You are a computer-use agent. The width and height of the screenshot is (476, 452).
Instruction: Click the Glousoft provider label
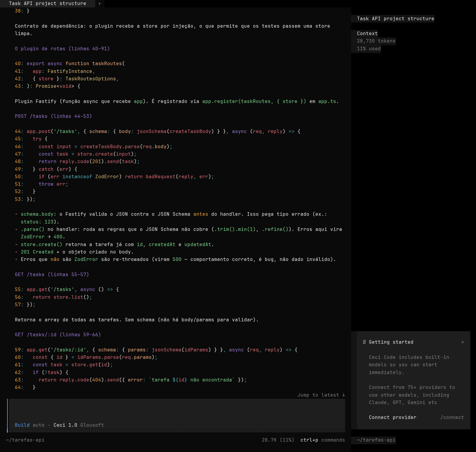(92, 425)
